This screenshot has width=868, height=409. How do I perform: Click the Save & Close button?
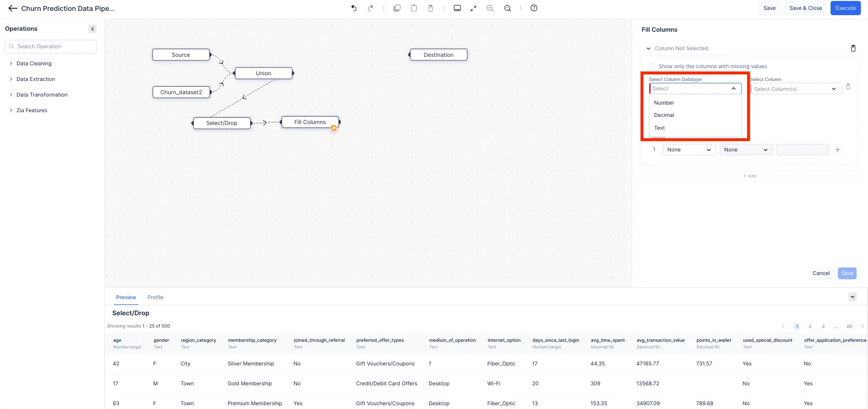(805, 8)
